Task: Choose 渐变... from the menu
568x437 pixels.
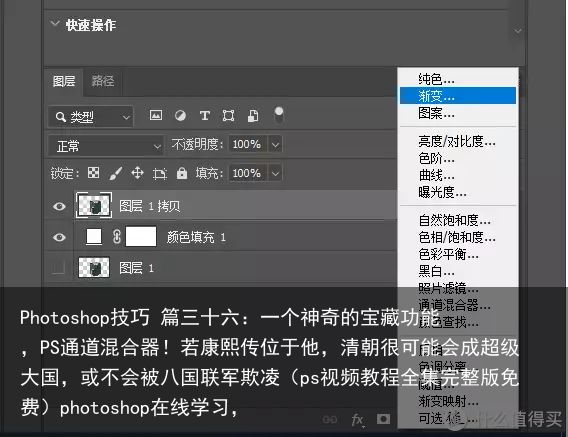Action: (x=458, y=96)
